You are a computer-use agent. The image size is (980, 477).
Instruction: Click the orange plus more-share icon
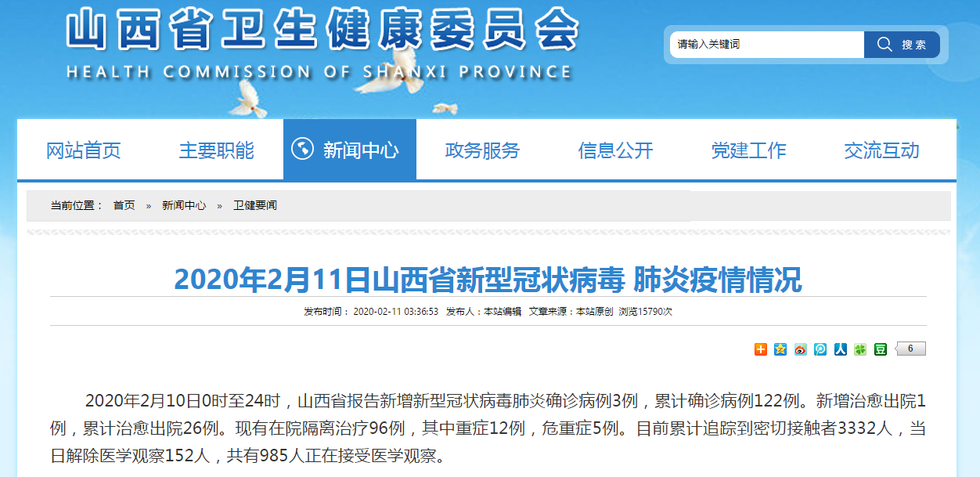tap(761, 349)
